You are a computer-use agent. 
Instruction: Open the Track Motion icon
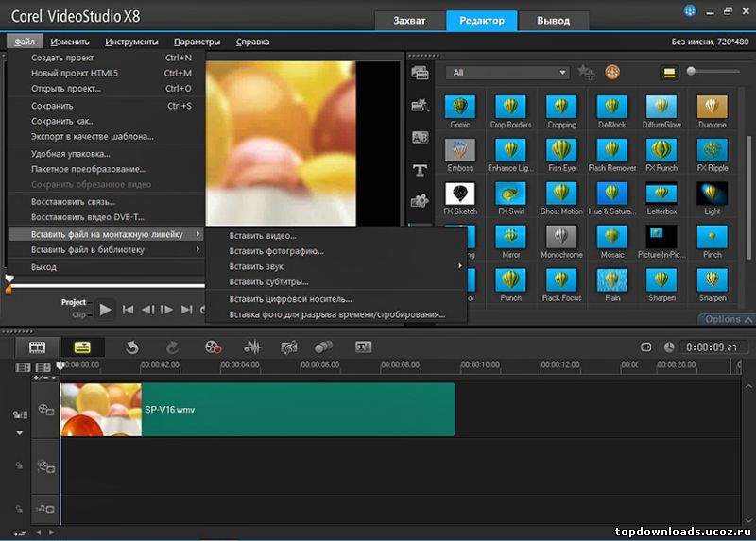[323, 347]
